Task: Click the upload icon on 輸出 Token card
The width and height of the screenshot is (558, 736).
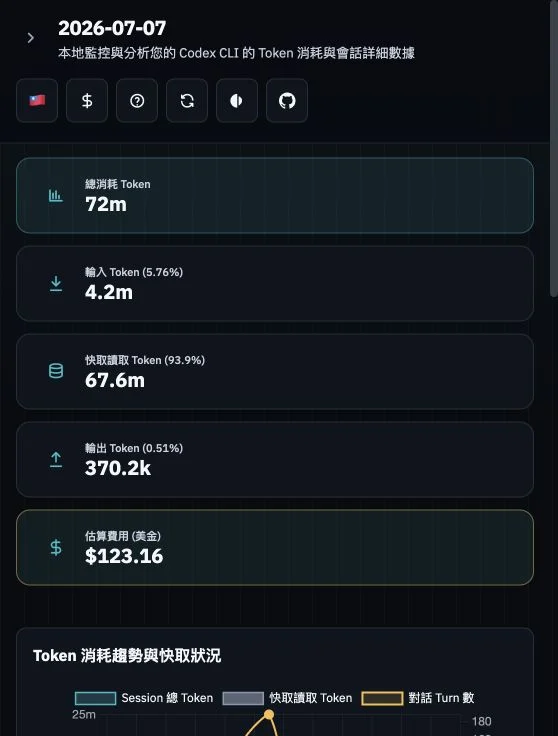Action: pos(56,460)
